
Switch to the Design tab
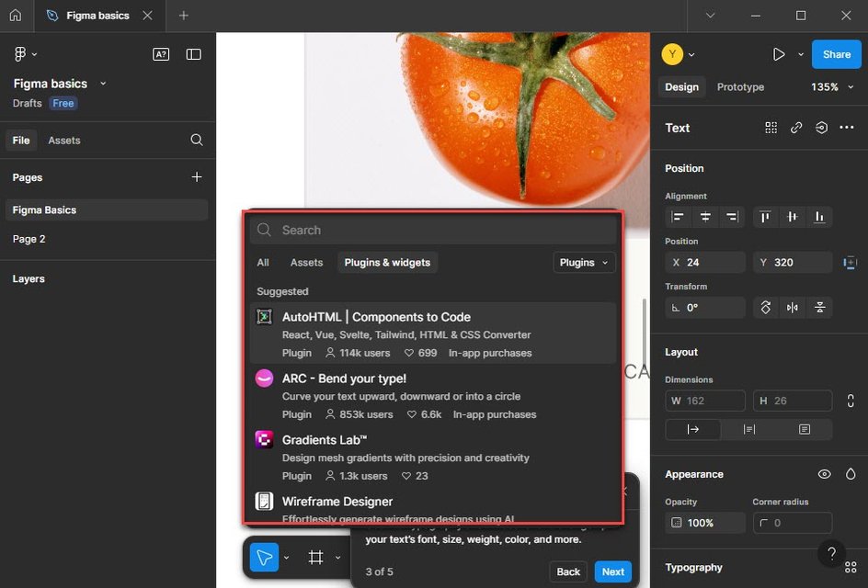point(681,87)
